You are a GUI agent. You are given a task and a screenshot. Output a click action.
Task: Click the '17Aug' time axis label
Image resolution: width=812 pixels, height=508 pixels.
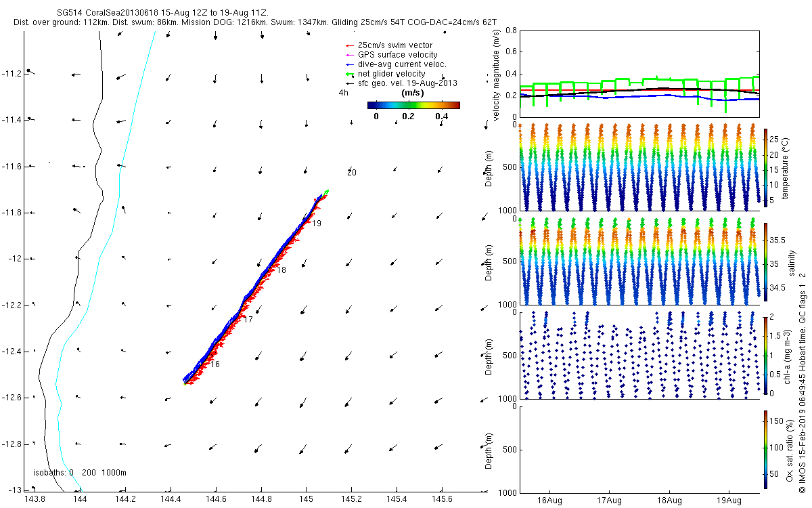610,501
